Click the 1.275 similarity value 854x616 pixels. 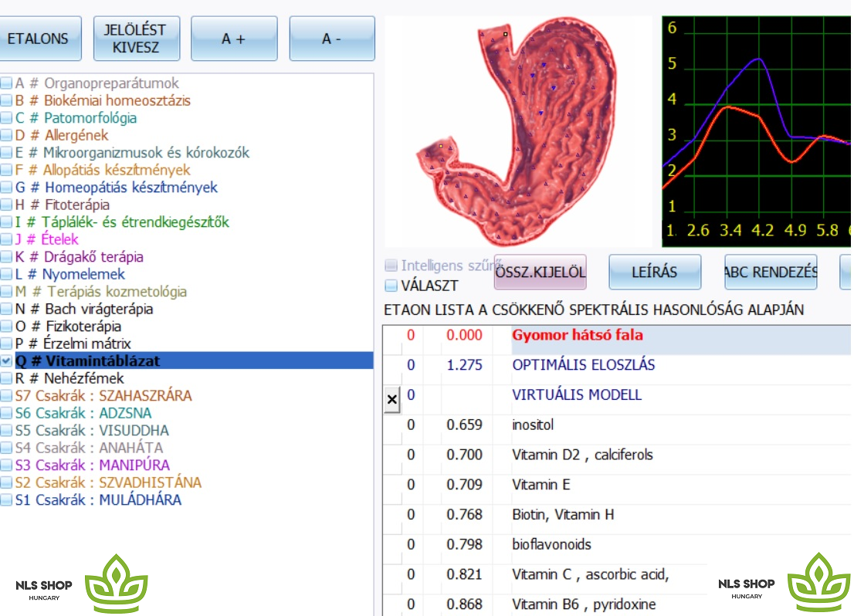click(465, 365)
